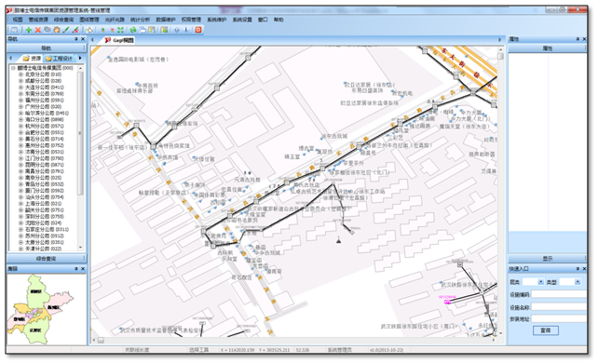Image resolution: width=598 pixels, height=364 pixels.
Task: Select 天津分公司 (022) in tree
Action: 43,249
